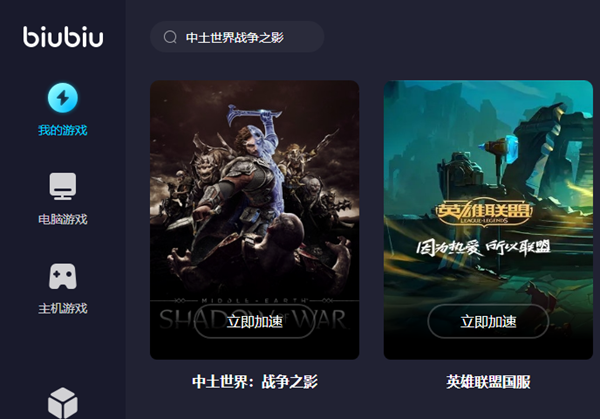This screenshot has height=419, width=600.
Task: Select the lightning bolt 我的游戏 icon
Action: tap(63, 98)
